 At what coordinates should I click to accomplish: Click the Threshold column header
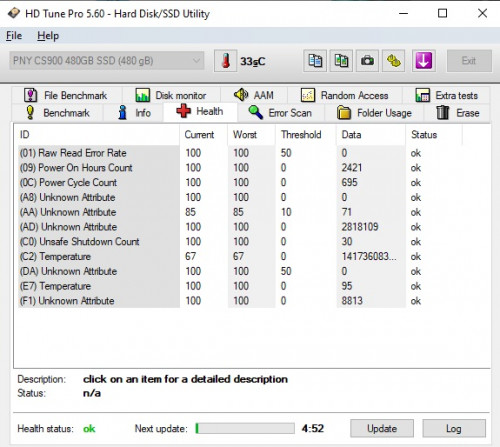coord(301,135)
